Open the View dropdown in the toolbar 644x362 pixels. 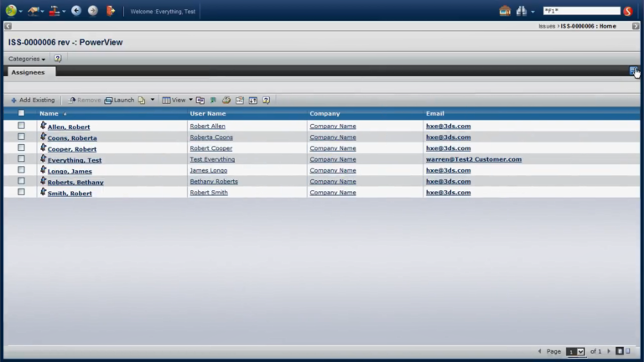pos(178,101)
